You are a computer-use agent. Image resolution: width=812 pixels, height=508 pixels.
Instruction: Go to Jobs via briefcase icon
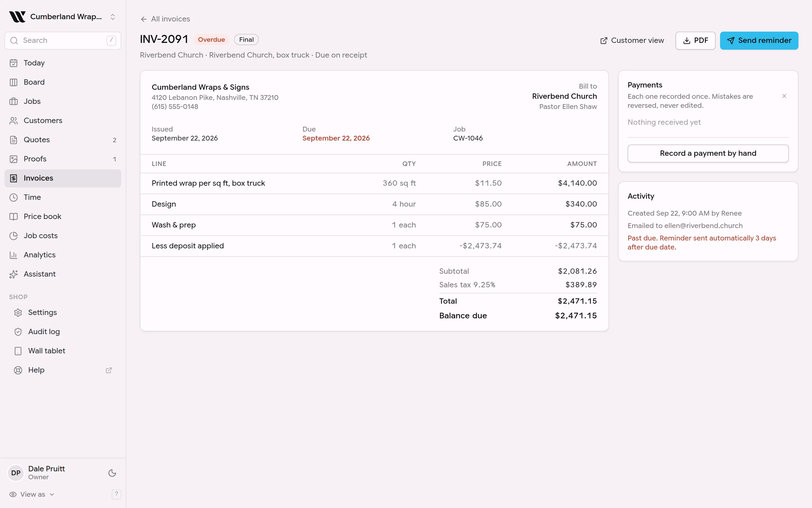tap(14, 101)
